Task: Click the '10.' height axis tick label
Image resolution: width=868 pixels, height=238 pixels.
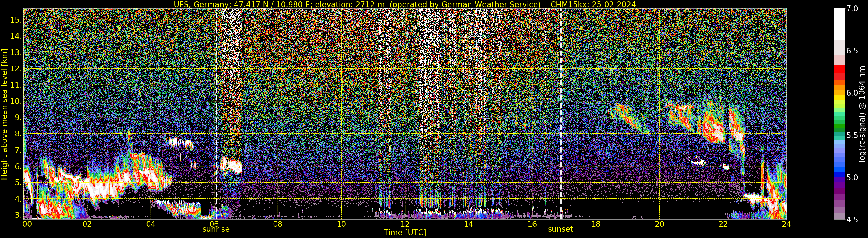Action: coord(16,101)
